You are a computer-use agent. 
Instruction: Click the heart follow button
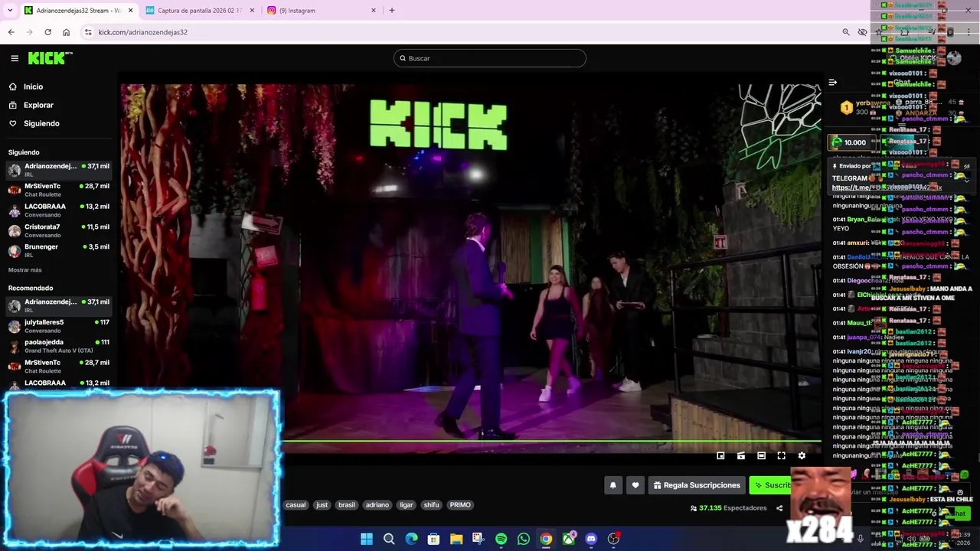click(635, 485)
